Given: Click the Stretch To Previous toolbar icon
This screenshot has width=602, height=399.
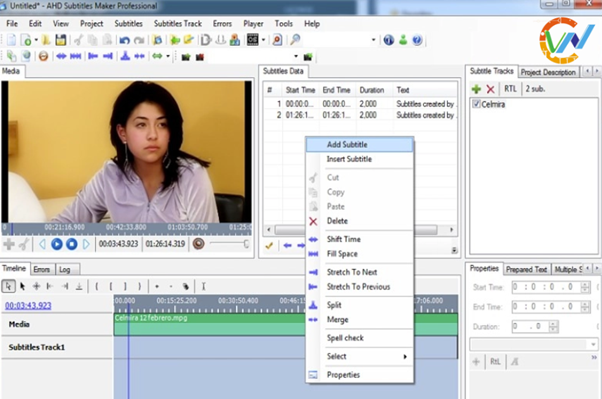Looking at the screenshot, I should pos(93,56).
